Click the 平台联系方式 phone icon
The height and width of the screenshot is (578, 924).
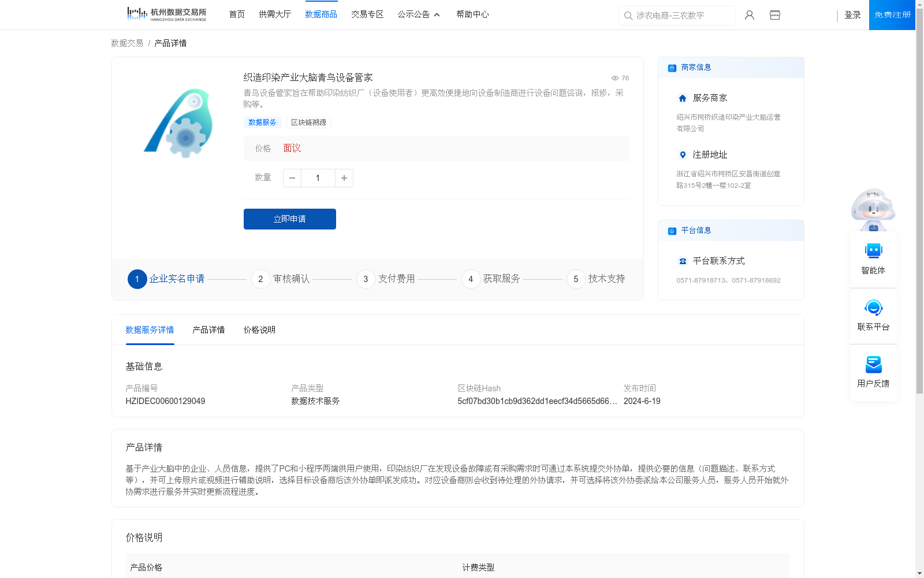(x=683, y=261)
